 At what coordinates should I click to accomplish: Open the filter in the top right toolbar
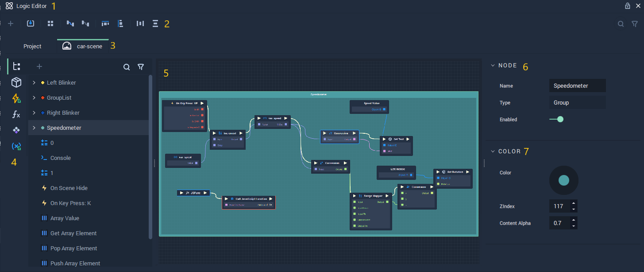coord(635,24)
